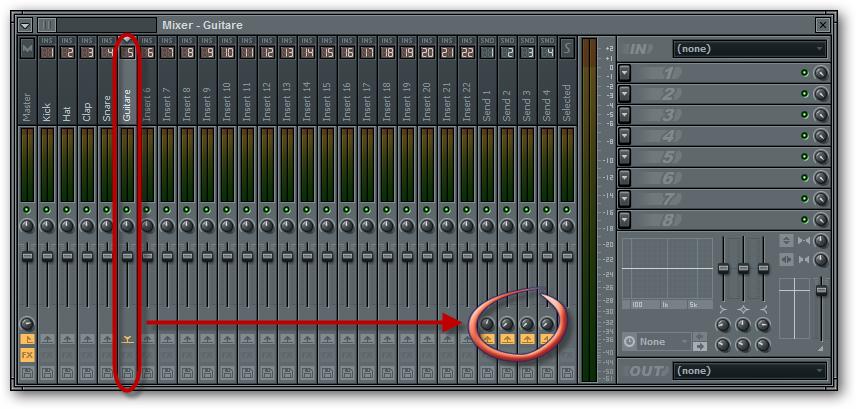Click the Send 4 level knob

click(x=547, y=324)
